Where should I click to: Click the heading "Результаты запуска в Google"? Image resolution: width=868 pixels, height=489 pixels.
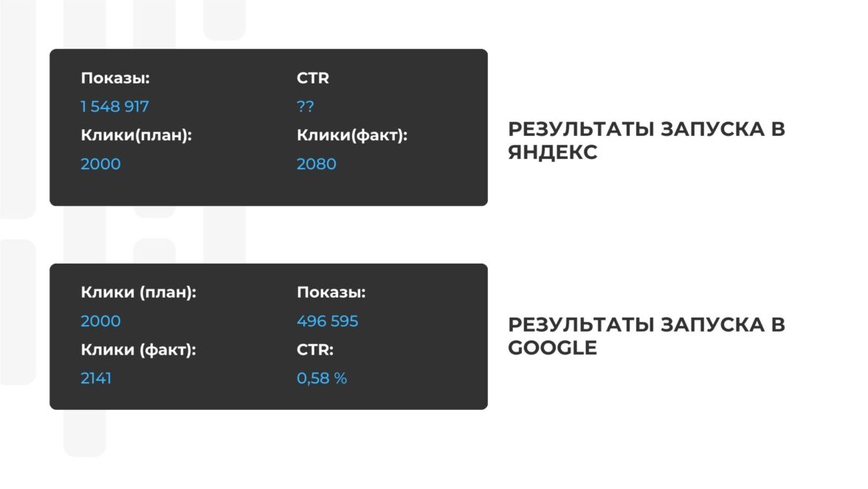646,336
